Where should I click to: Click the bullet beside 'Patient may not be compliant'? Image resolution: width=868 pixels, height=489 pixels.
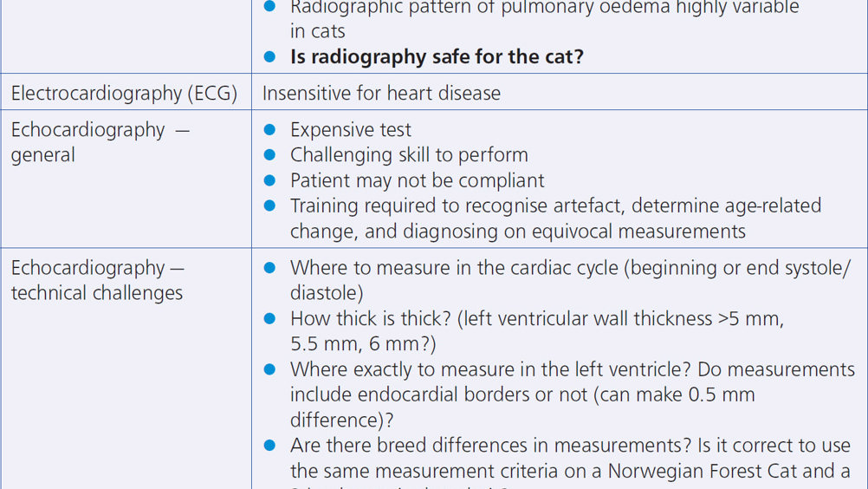click(x=269, y=180)
